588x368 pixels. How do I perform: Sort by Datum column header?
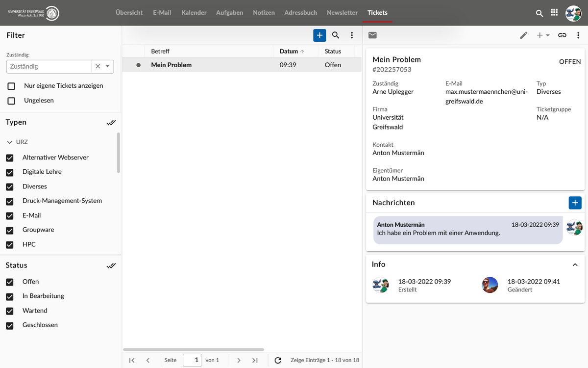[x=289, y=51]
